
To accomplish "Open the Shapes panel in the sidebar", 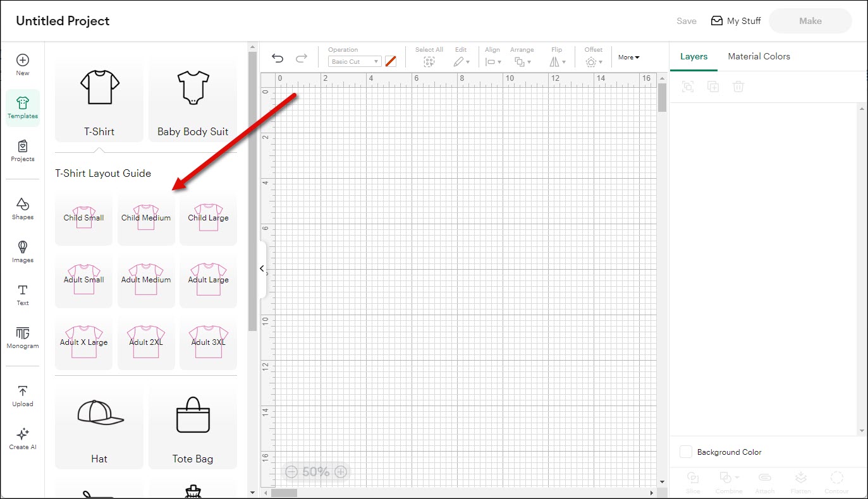I will (x=23, y=208).
